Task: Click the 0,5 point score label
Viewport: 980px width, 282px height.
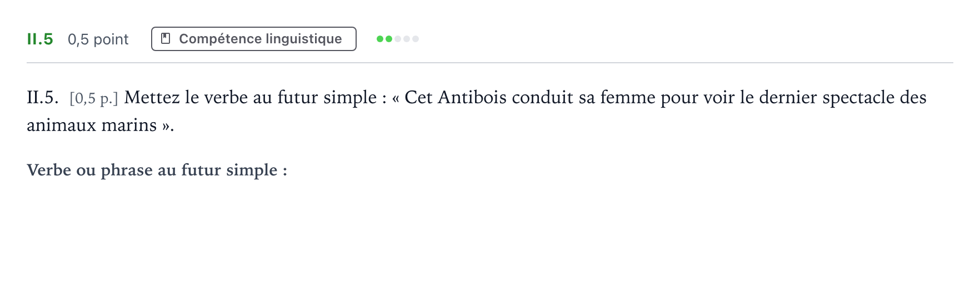Action: coord(98,39)
